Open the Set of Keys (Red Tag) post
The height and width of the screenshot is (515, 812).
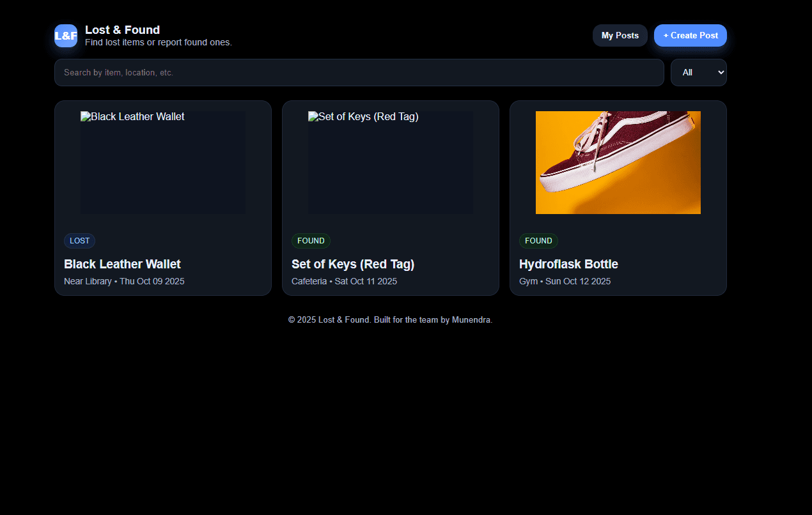(353, 264)
